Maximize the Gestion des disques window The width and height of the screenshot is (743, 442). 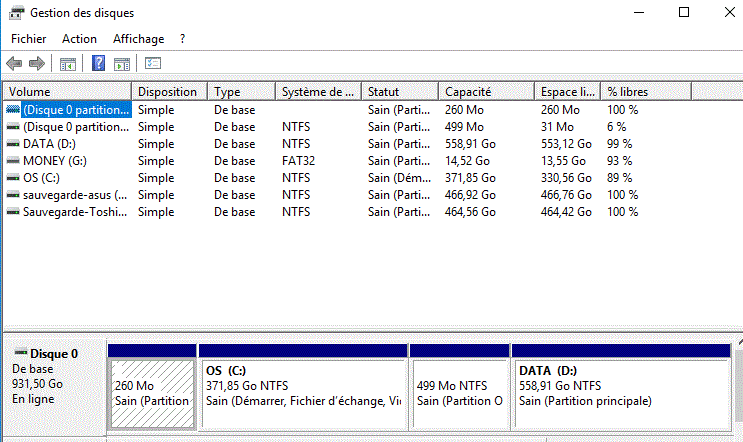[x=684, y=13]
